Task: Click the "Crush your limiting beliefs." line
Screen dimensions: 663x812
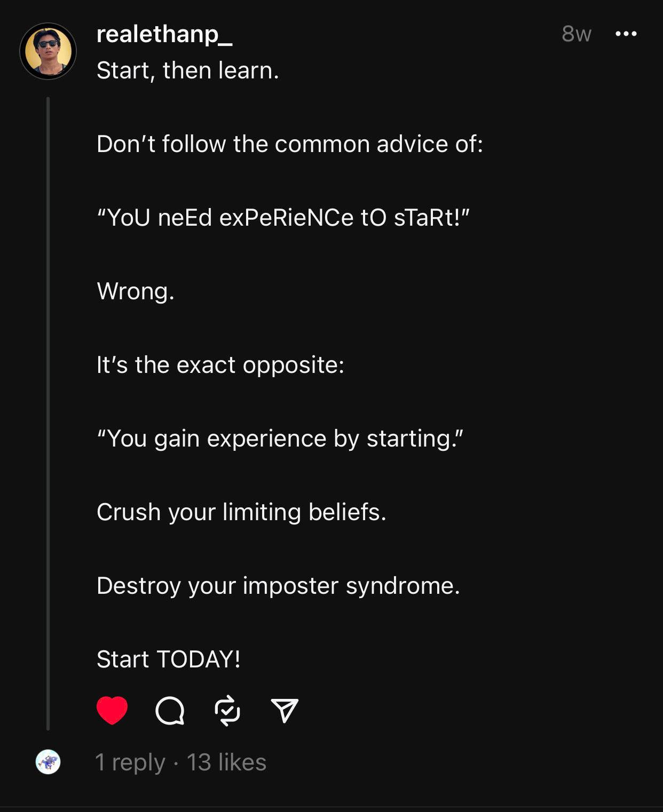Action: point(241,512)
